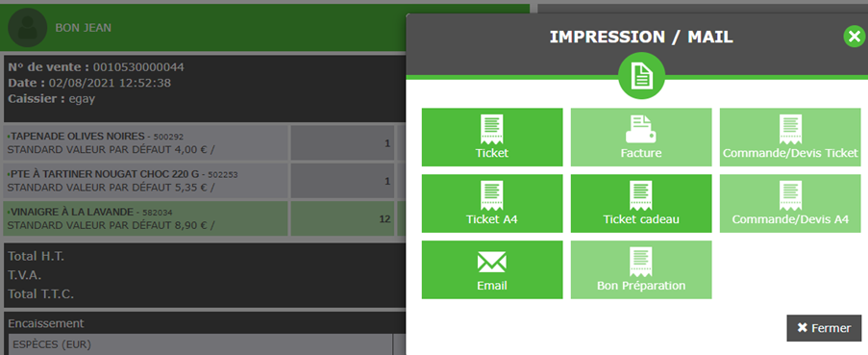Click the BON JEAN customer name
Screen dimensions: 868x355
click(x=83, y=28)
